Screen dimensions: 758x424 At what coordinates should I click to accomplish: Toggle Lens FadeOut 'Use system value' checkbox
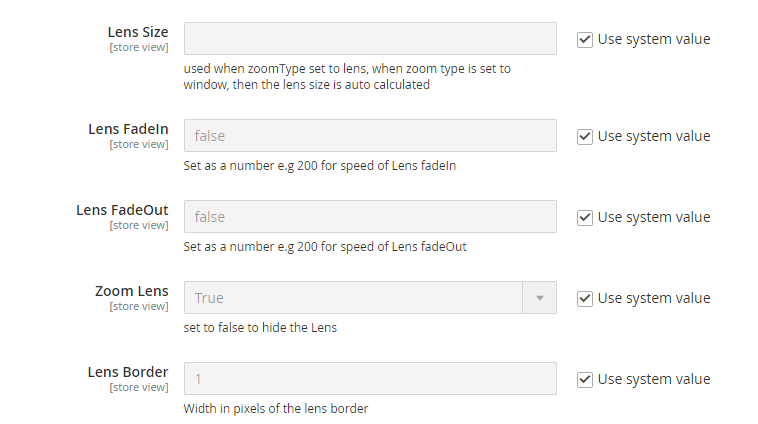point(585,218)
